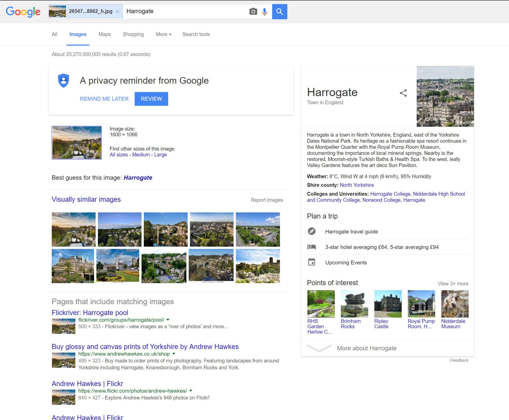Open Flickriver: Harrogate pool result
The height and width of the screenshot is (420, 509).
point(90,313)
